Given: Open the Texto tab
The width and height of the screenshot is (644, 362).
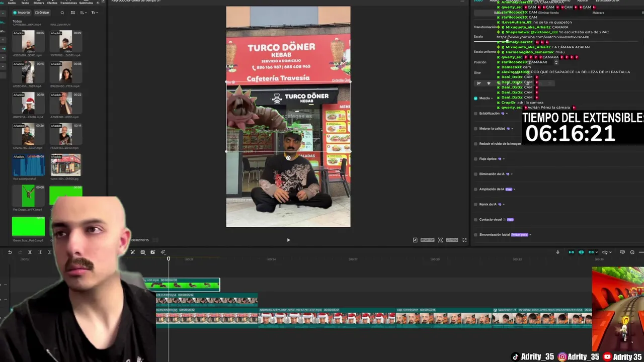Looking at the screenshot, I should tap(25, 3).
